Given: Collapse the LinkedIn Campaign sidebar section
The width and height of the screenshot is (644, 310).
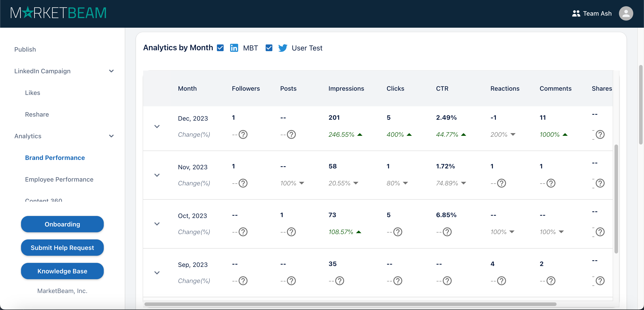Looking at the screenshot, I should (111, 71).
